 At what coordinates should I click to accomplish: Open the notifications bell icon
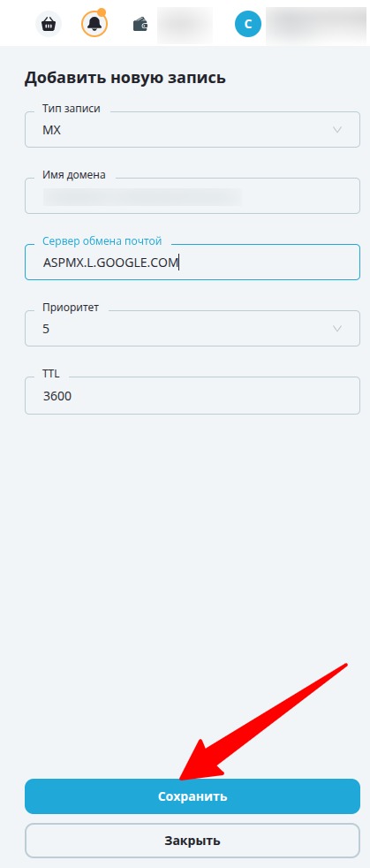point(94,24)
